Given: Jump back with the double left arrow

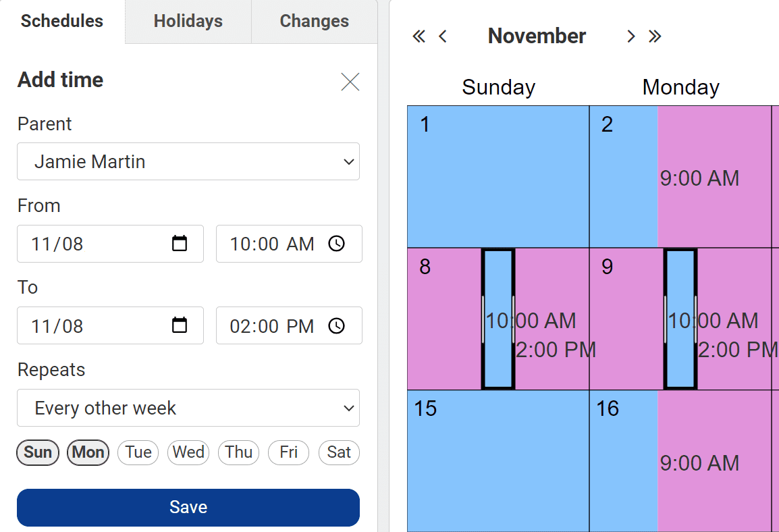Looking at the screenshot, I should coord(419,36).
